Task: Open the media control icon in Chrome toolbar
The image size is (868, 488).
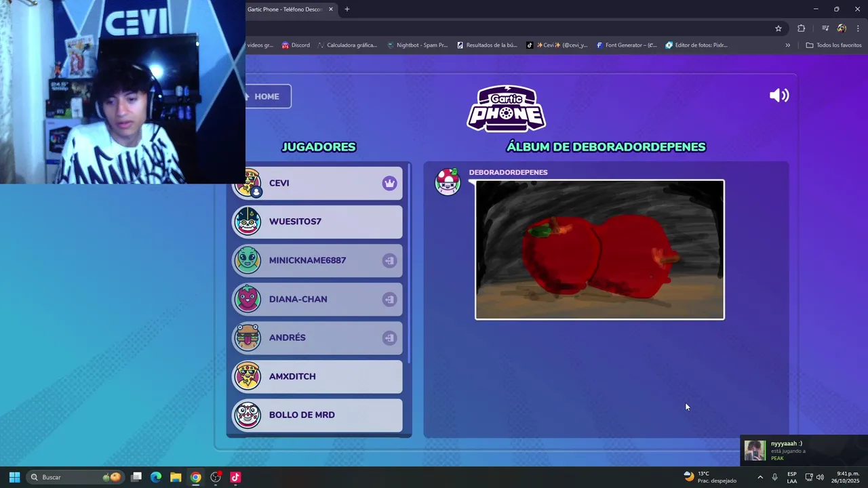Action: [825, 28]
